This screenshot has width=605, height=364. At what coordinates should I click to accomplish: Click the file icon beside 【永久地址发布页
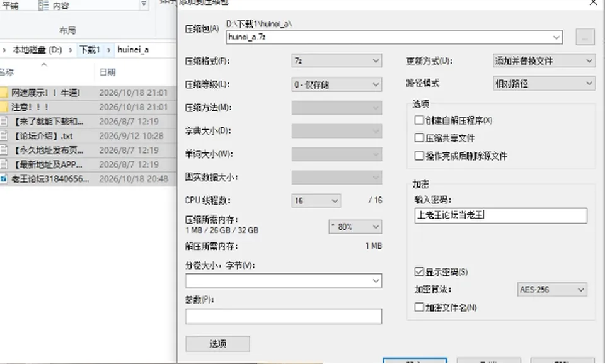coord(4,150)
